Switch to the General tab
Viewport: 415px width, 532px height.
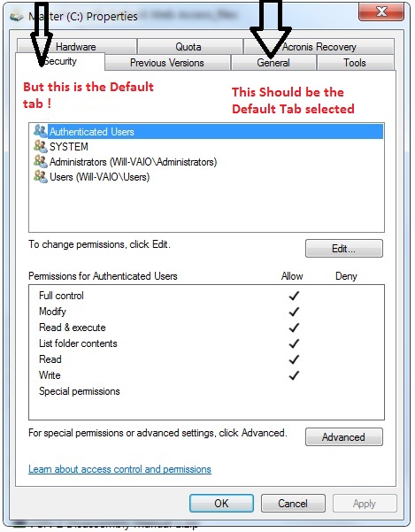[273, 63]
